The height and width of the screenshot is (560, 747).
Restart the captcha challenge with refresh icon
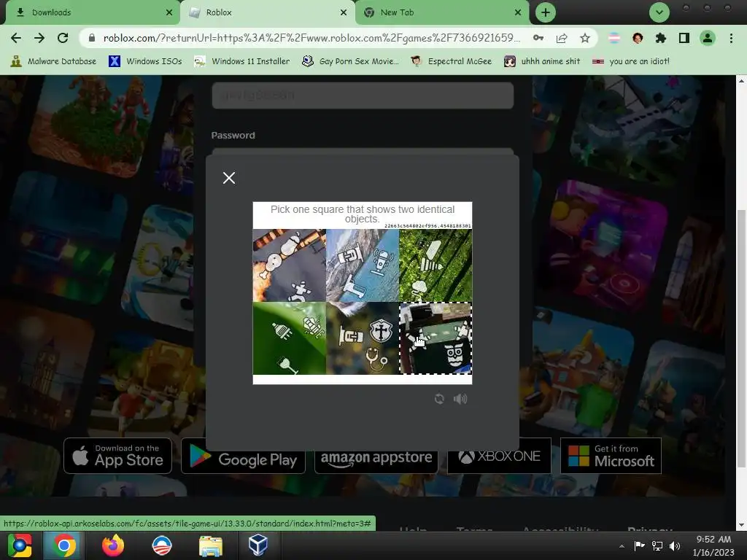point(439,399)
